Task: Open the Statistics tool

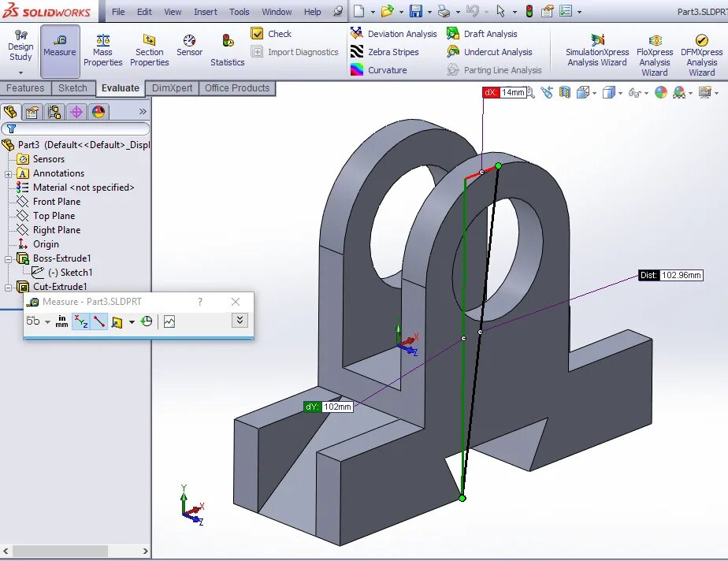Action: [x=228, y=51]
